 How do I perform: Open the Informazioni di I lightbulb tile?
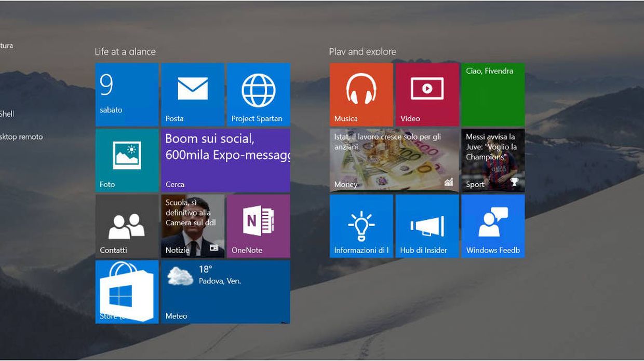361,226
